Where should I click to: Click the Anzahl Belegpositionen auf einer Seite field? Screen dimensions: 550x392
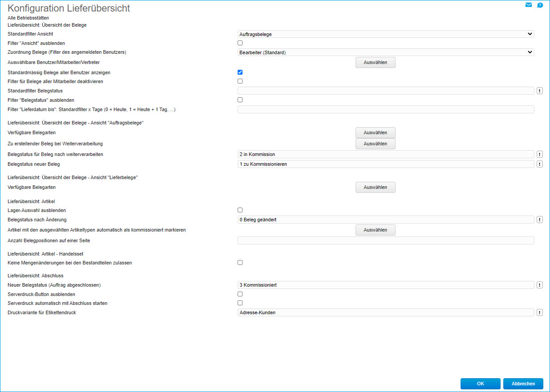pos(385,240)
